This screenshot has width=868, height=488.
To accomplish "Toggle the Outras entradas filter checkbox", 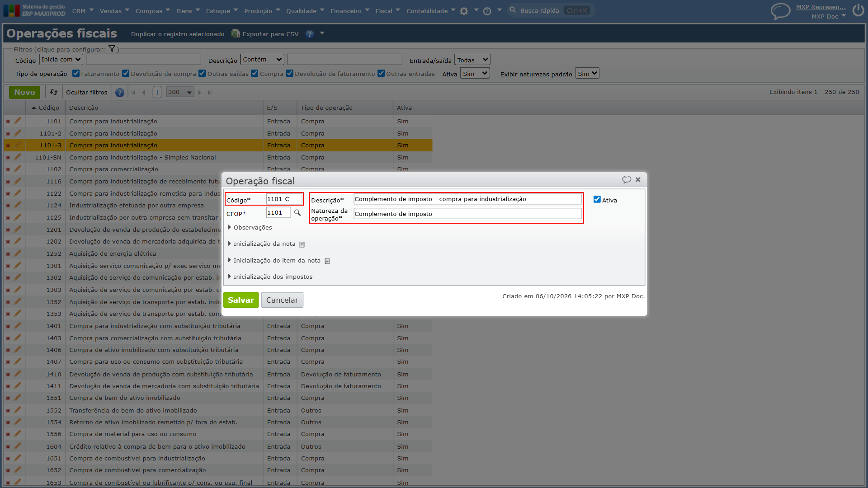I will [381, 73].
